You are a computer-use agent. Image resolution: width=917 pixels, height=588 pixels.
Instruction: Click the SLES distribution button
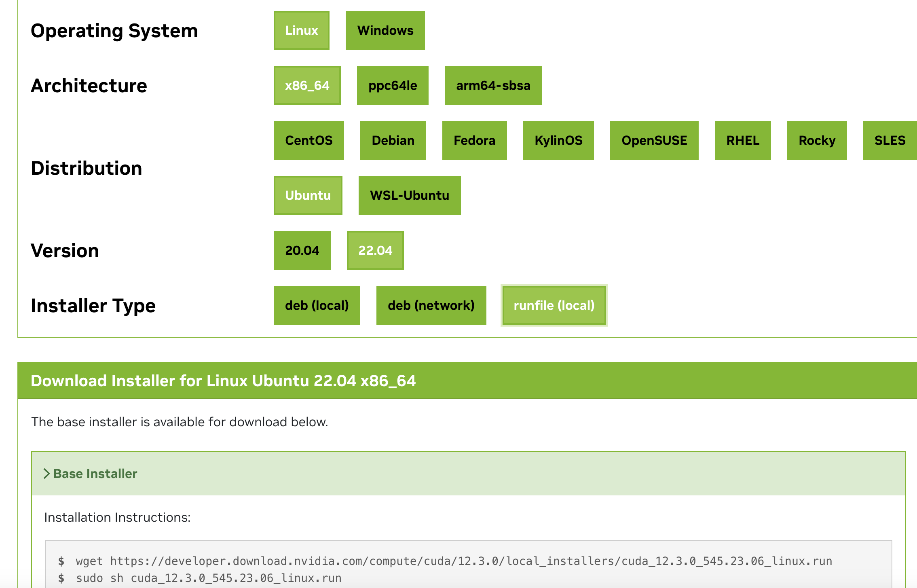pyautogui.click(x=889, y=140)
